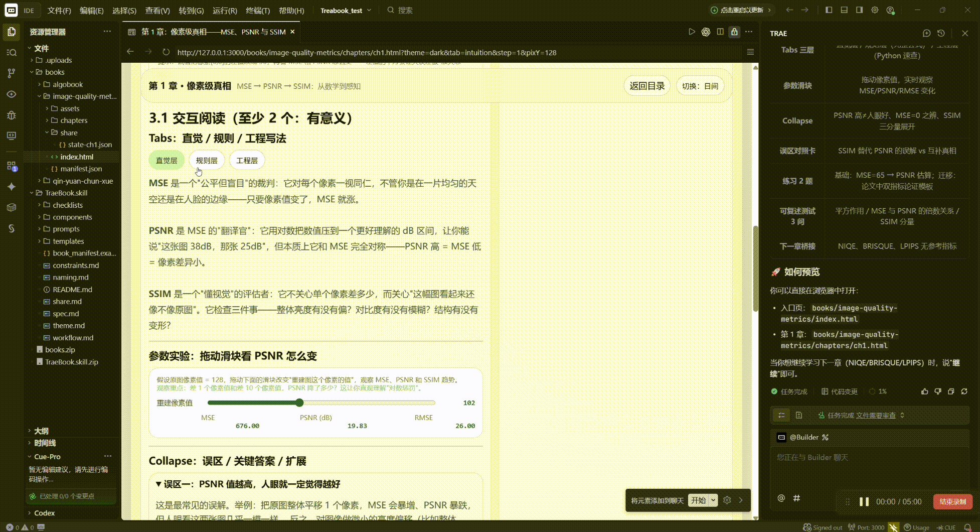Open the 开始 dropdown arrow in element bar
Viewport: 980px width, 532px height.
pyautogui.click(x=713, y=500)
